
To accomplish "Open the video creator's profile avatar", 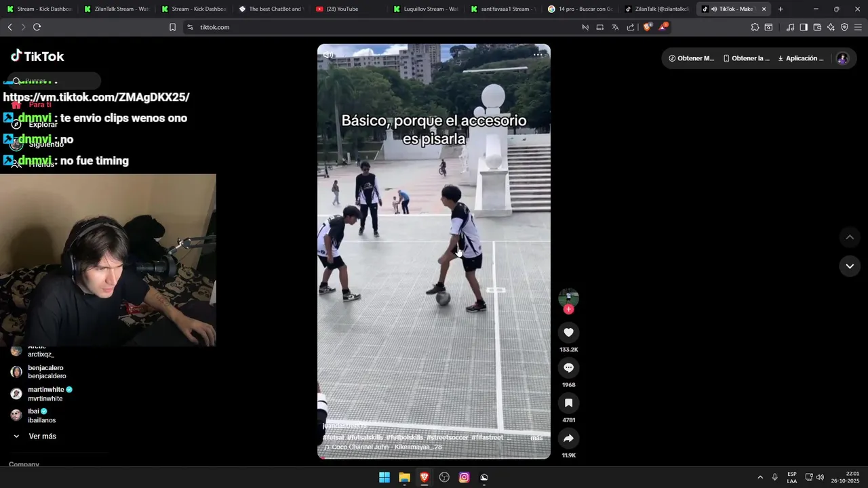I will click(x=568, y=297).
